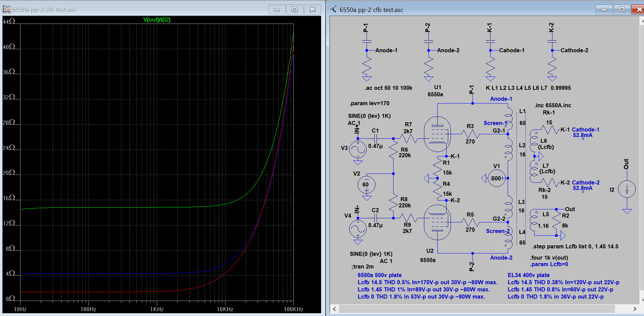
Task: Select the V2 60 volt bias source
Action: click(367, 185)
